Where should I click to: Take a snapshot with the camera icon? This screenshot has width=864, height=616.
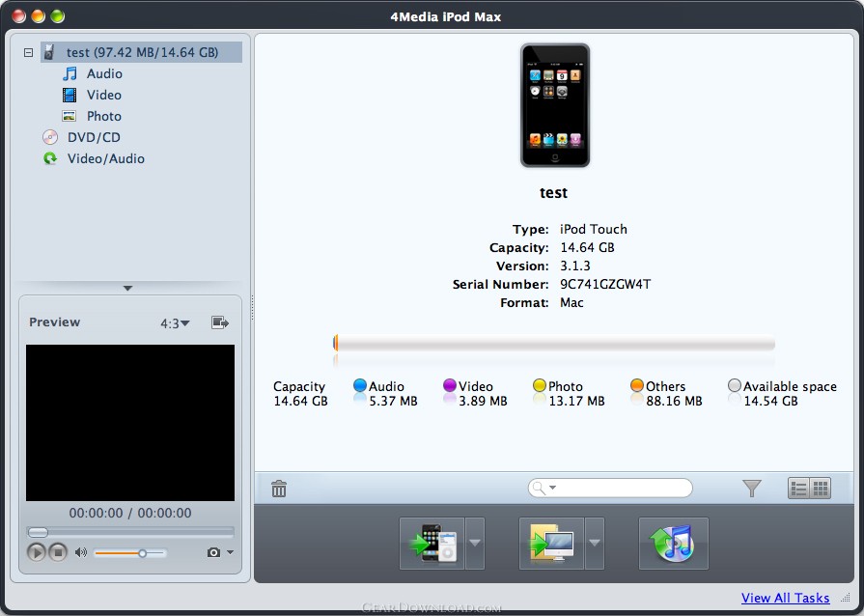[x=213, y=552]
